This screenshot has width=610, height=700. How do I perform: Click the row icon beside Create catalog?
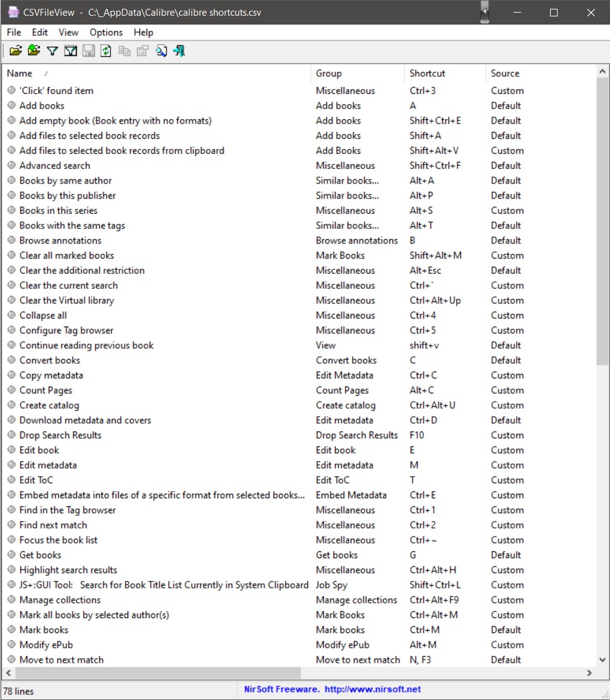(11, 405)
